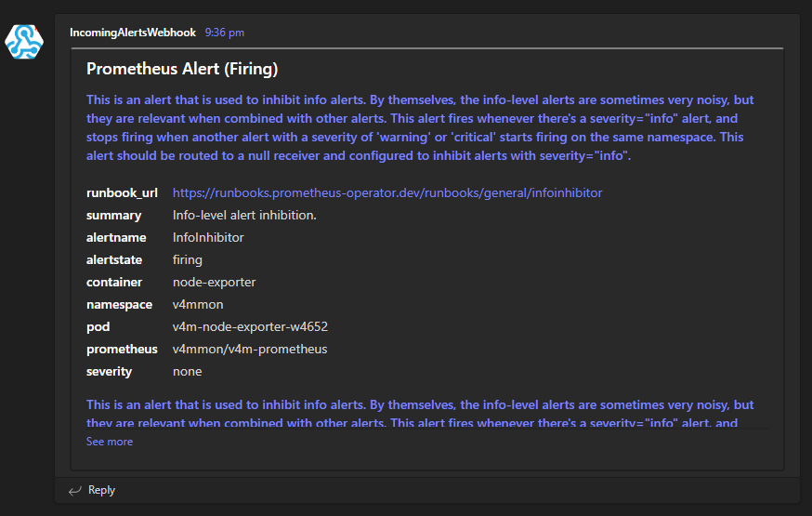Click the severity none value

point(188,371)
